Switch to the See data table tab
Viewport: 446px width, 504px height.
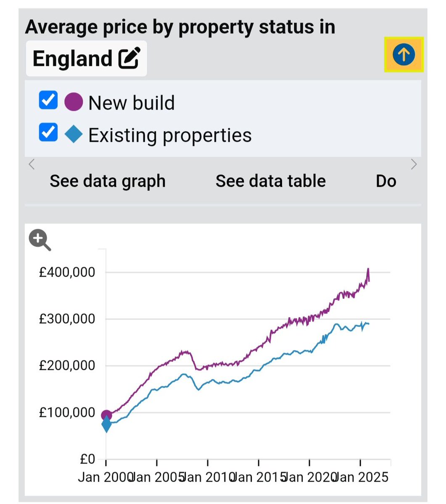271,181
